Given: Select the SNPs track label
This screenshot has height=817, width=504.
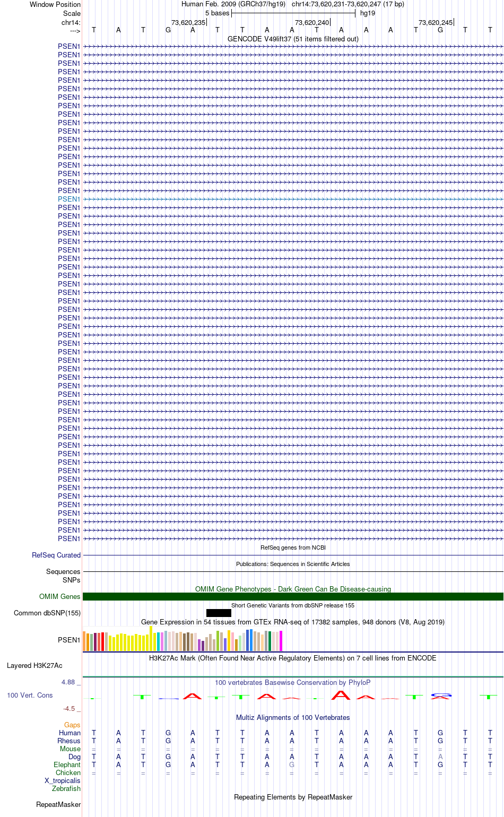Looking at the screenshot, I should [x=71, y=580].
